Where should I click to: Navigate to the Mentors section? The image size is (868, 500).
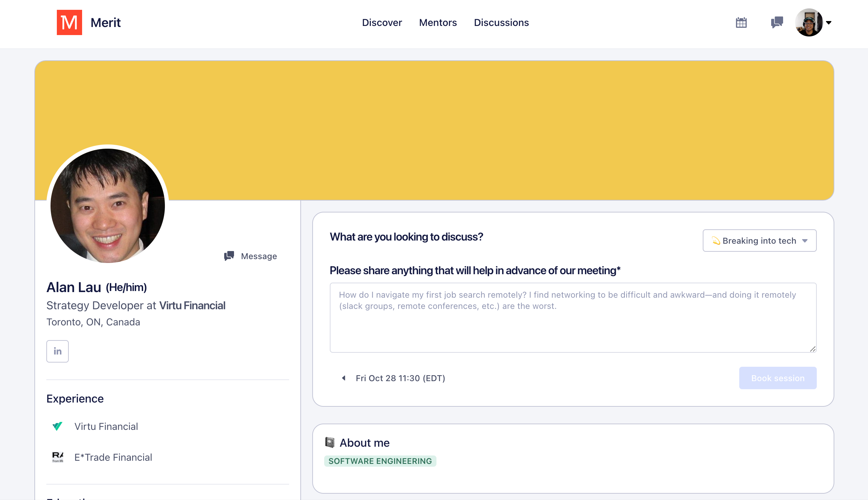click(438, 22)
